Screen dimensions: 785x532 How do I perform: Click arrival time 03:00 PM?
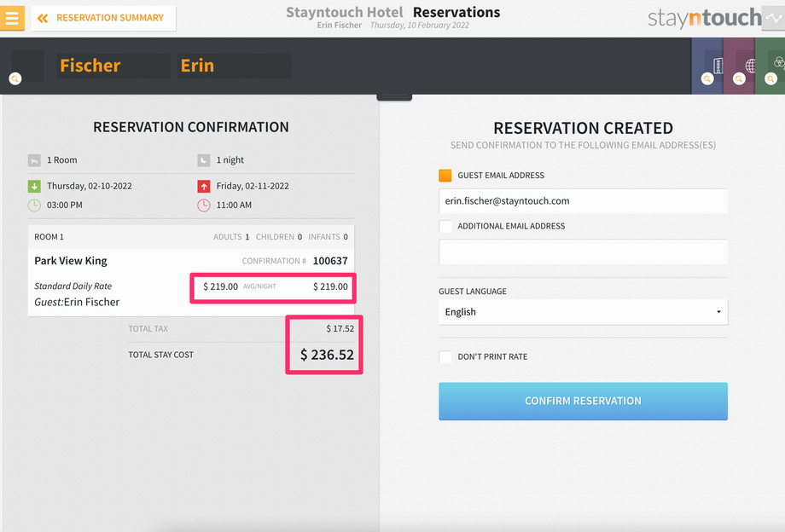coord(65,205)
